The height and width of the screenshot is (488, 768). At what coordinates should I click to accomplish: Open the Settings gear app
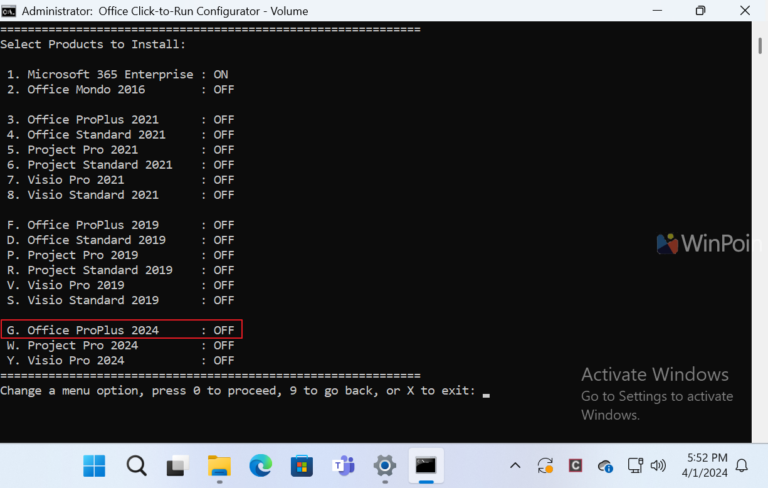pyautogui.click(x=385, y=466)
